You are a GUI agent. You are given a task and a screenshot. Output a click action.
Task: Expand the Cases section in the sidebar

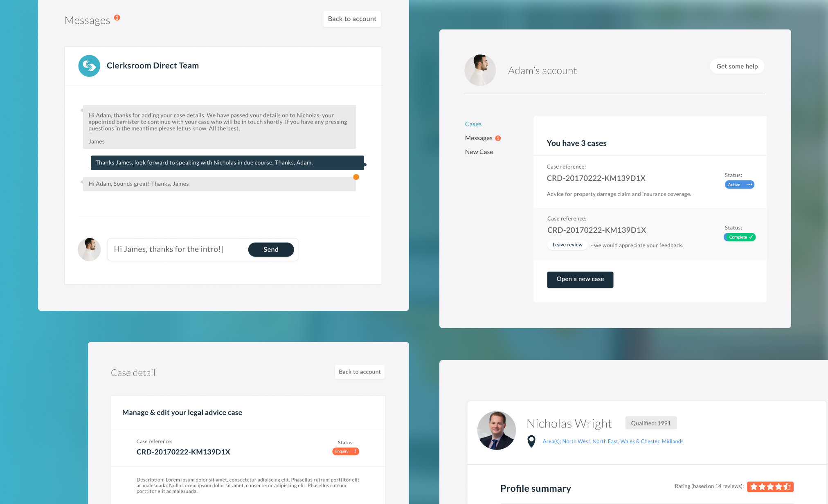[473, 124]
